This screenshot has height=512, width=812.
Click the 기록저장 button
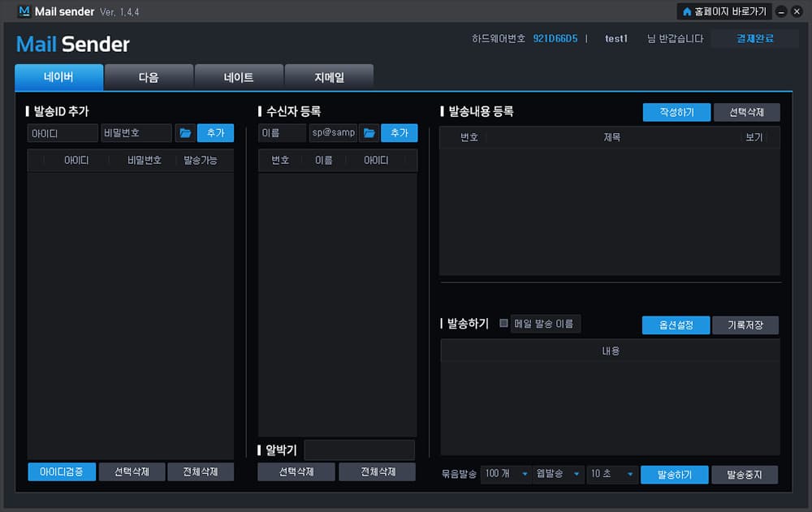(x=745, y=325)
